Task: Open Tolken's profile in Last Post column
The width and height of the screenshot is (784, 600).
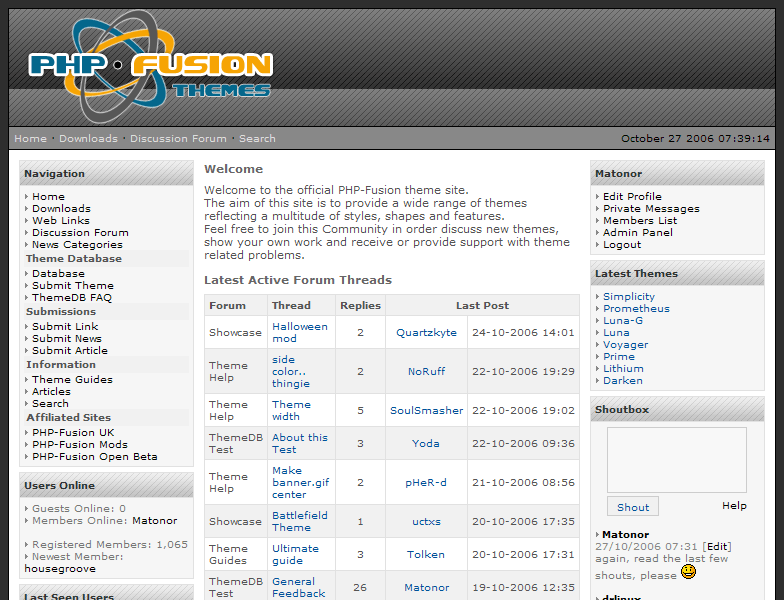Action: tap(426, 554)
